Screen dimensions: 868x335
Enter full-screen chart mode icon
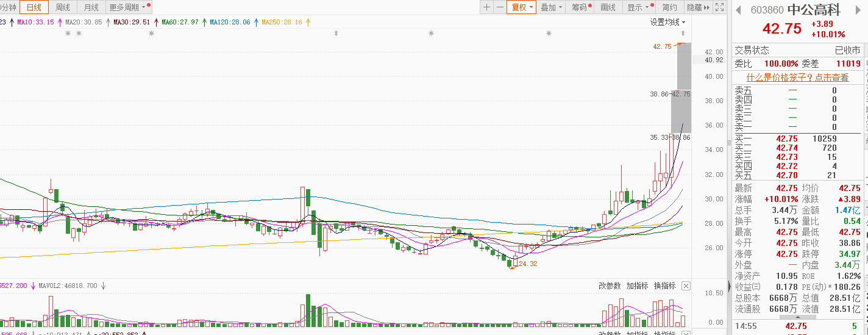719,7
